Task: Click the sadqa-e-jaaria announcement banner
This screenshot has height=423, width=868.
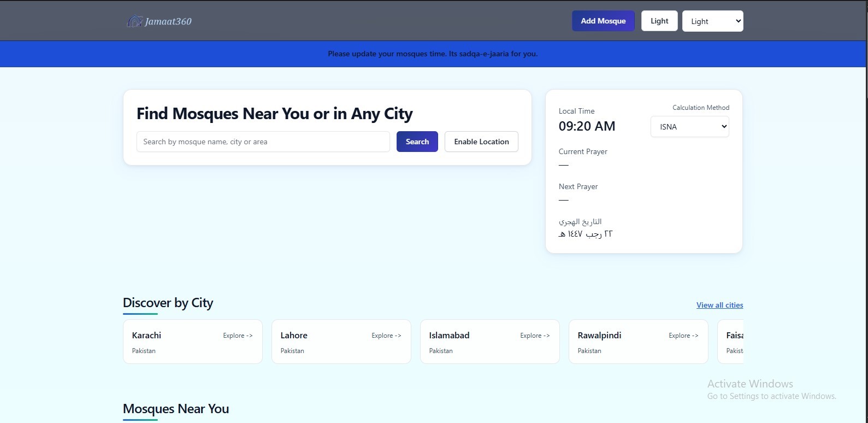Action: (x=433, y=54)
